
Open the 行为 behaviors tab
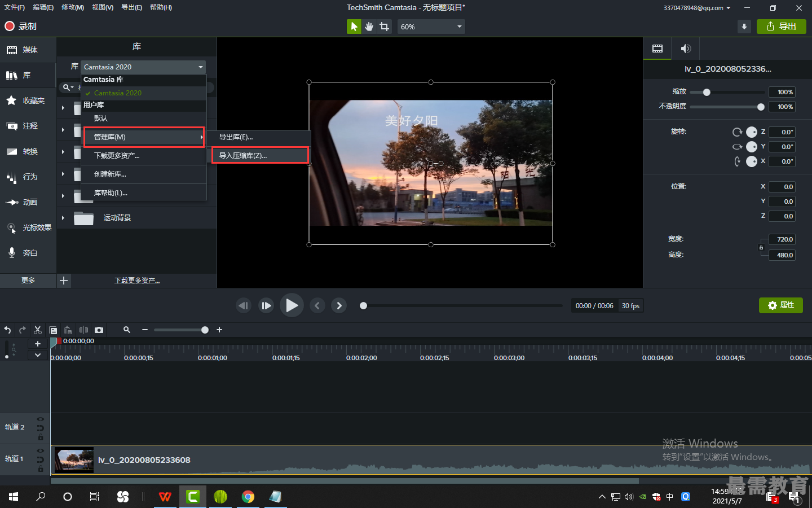click(28, 177)
